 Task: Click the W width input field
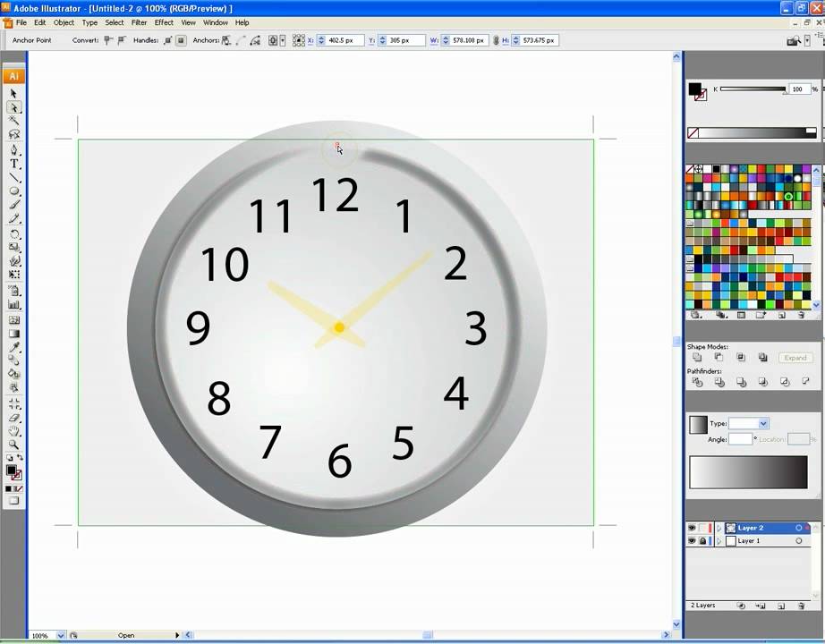click(x=470, y=40)
